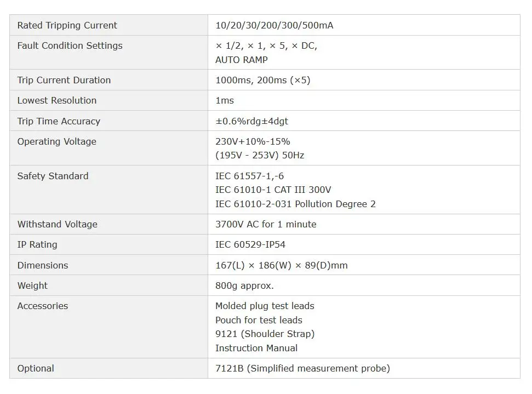The width and height of the screenshot is (532, 394).
Task: Select the IEC 60529-IP54 rating value
Action: (250, 245)
